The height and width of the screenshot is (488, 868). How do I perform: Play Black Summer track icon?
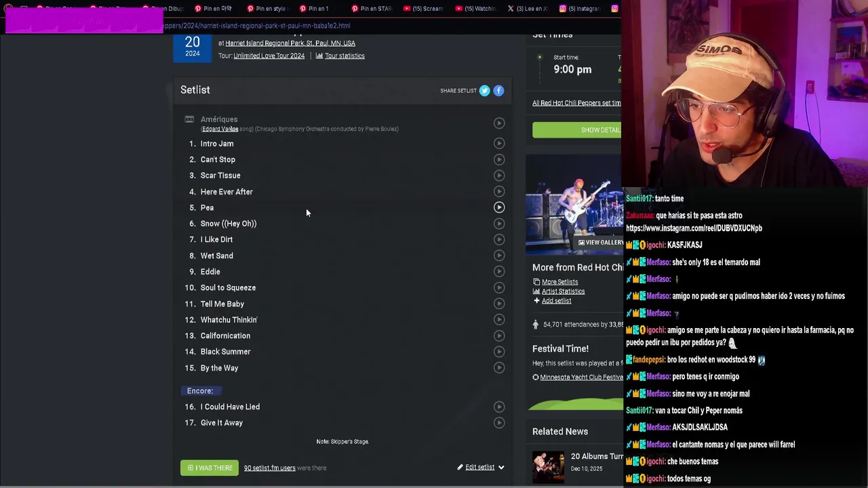499,352
